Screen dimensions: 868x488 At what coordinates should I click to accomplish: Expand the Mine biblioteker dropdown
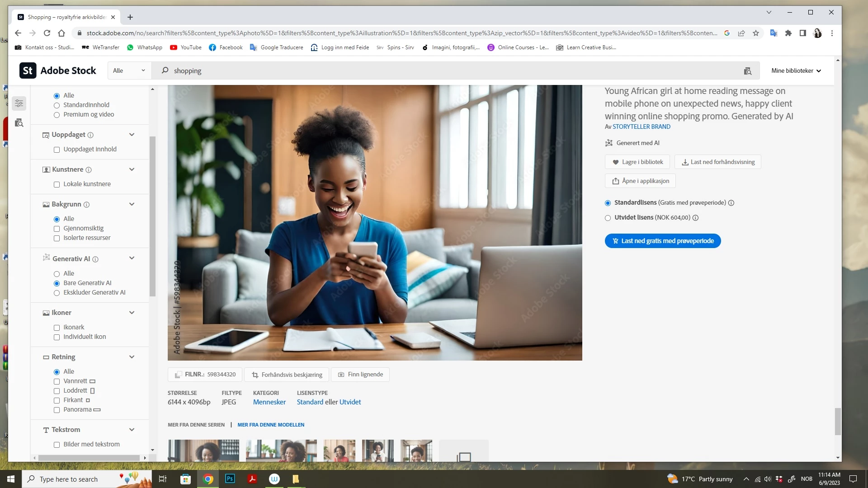click(x=796, y=70)
